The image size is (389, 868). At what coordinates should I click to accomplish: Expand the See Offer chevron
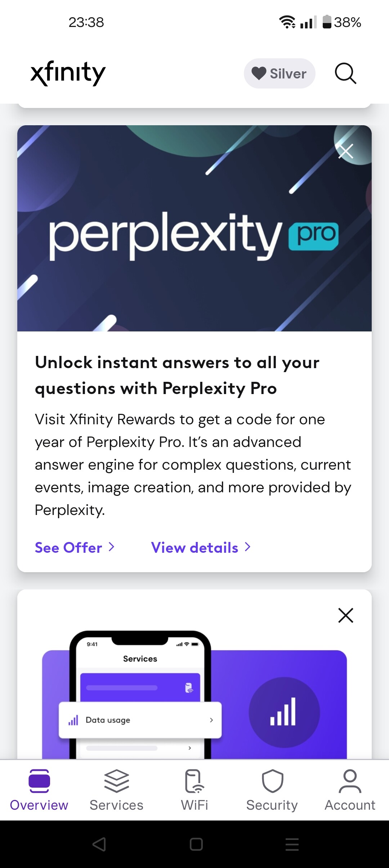(112, 547)
